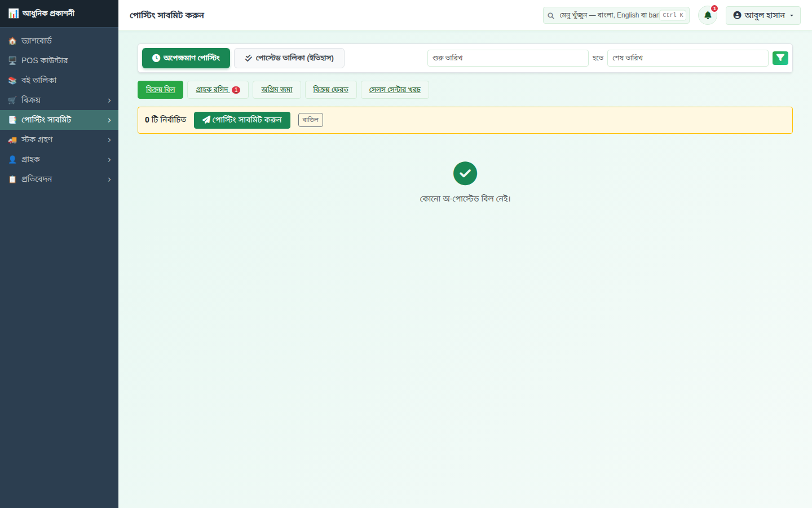Focus the শুরু তারিখ start date field
The image size is (812, 508).
pyautogui.click(x=508, y=58)
